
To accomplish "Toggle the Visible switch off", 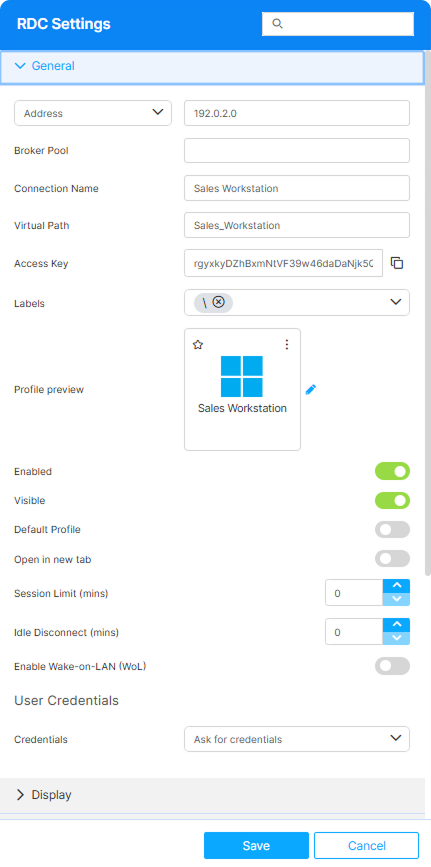I will 392,500.
